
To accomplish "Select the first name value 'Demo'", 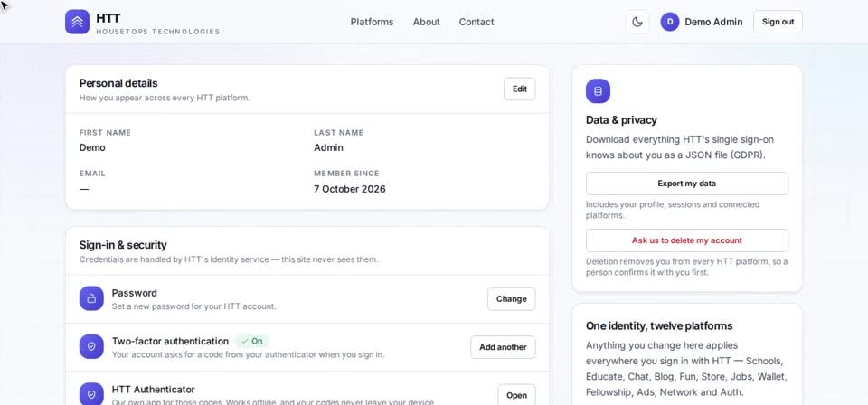I will [92, 147].
